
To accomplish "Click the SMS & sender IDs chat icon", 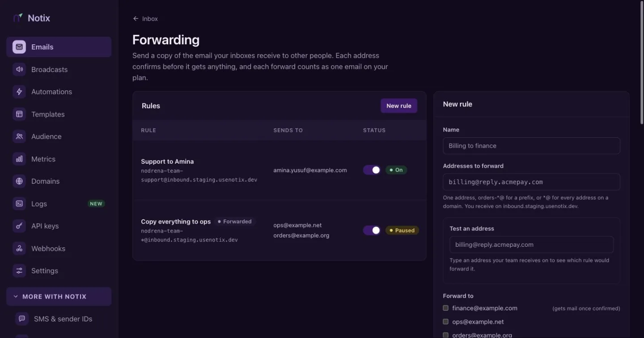I will [x=22, y=319].
